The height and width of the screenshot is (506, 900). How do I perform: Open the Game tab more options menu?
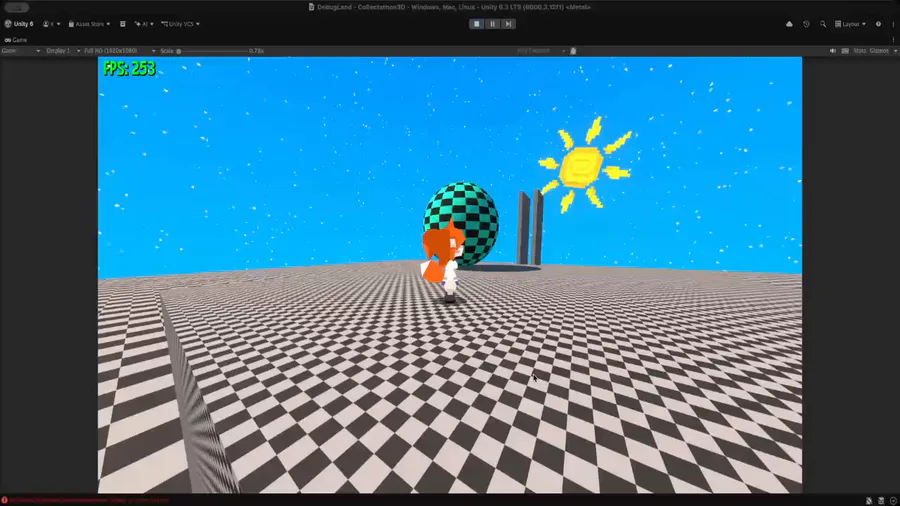pos(894,40)
